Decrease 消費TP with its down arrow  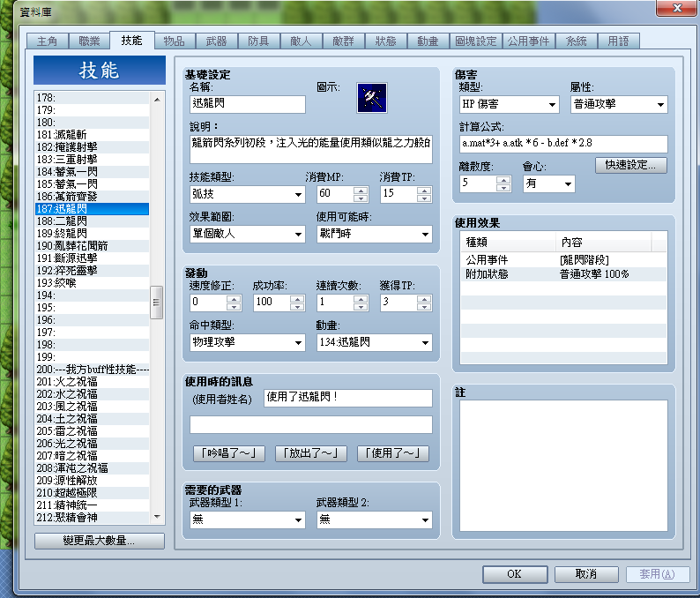[x=424, y=198]
